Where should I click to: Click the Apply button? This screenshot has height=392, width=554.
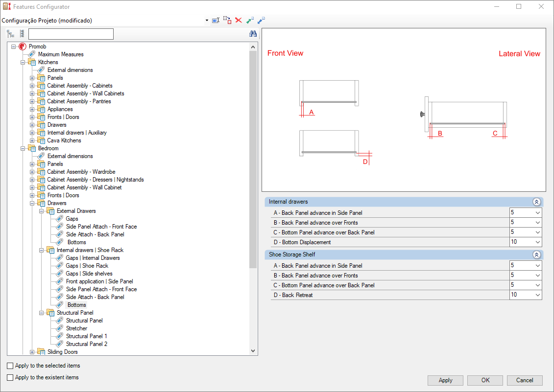click(x=445, y=380)
